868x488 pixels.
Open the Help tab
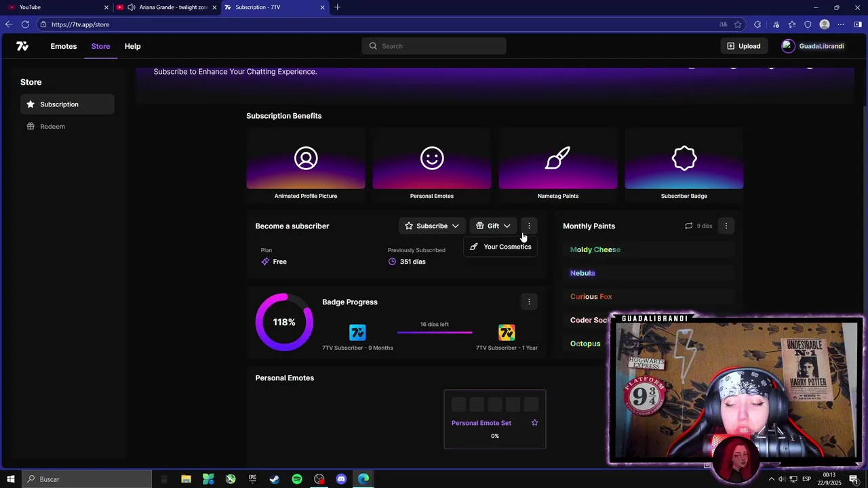tap(132, 46)
